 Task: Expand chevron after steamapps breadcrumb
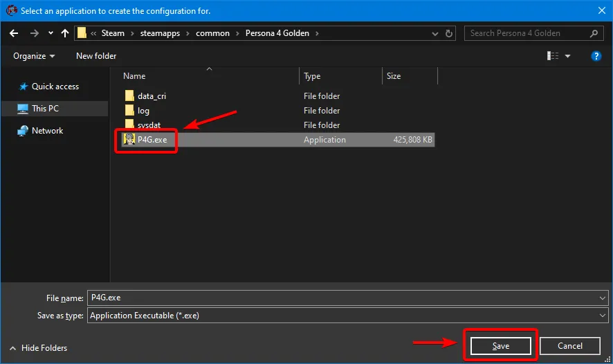point(187,34)
